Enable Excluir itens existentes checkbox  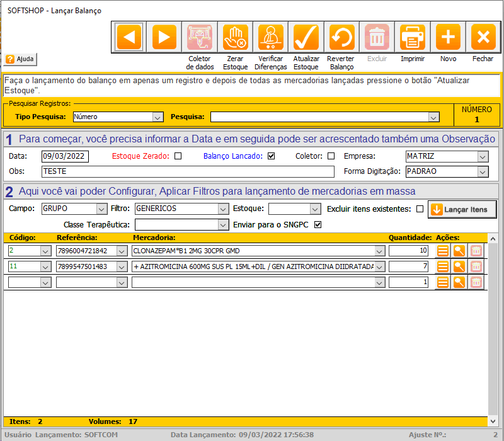click(420, 209)
